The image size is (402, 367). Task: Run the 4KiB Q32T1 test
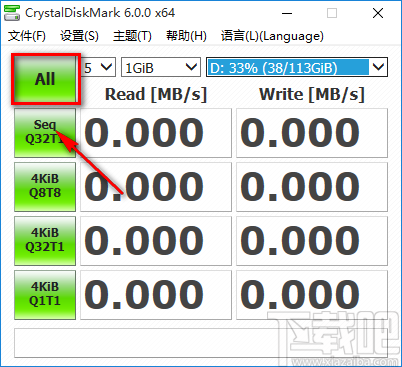click(45, 241)
